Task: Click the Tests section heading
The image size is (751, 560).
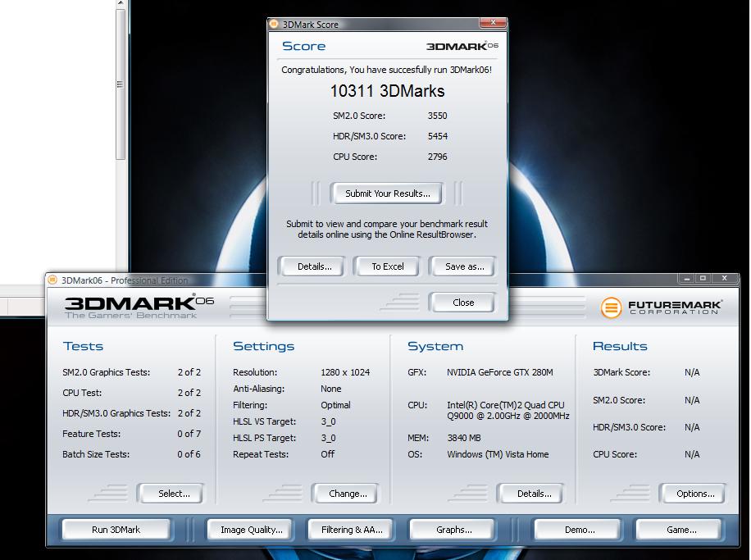Action: click(x=83, y=346)
